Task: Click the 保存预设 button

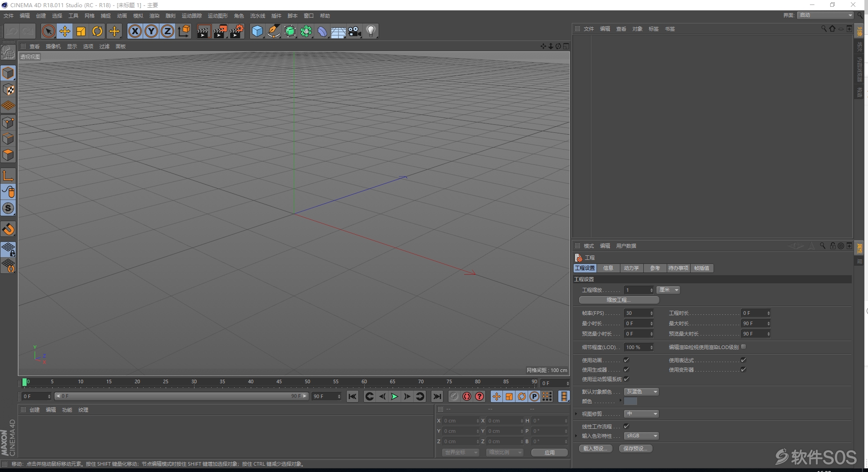Action: click(x=636, y=449)
